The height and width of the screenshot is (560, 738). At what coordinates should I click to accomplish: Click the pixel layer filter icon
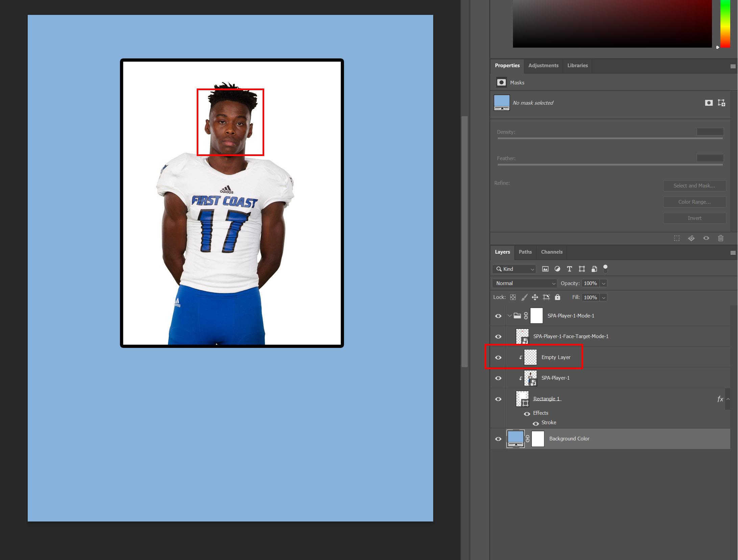click(x=545, y=269)
